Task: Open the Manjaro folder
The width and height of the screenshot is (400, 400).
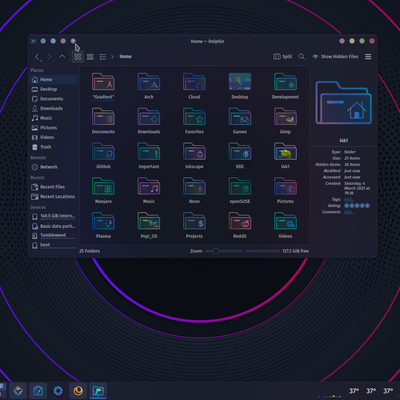Action: pos(103,190)
